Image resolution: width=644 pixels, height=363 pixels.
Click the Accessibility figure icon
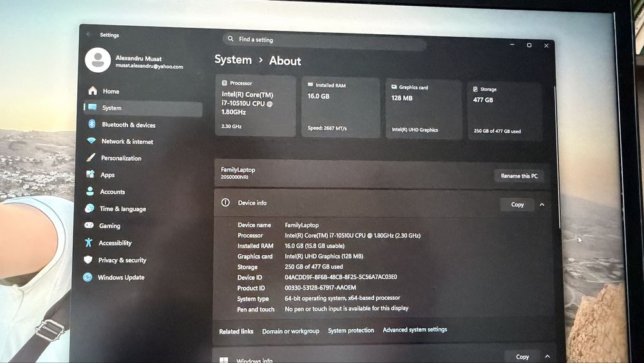(88, 242)
